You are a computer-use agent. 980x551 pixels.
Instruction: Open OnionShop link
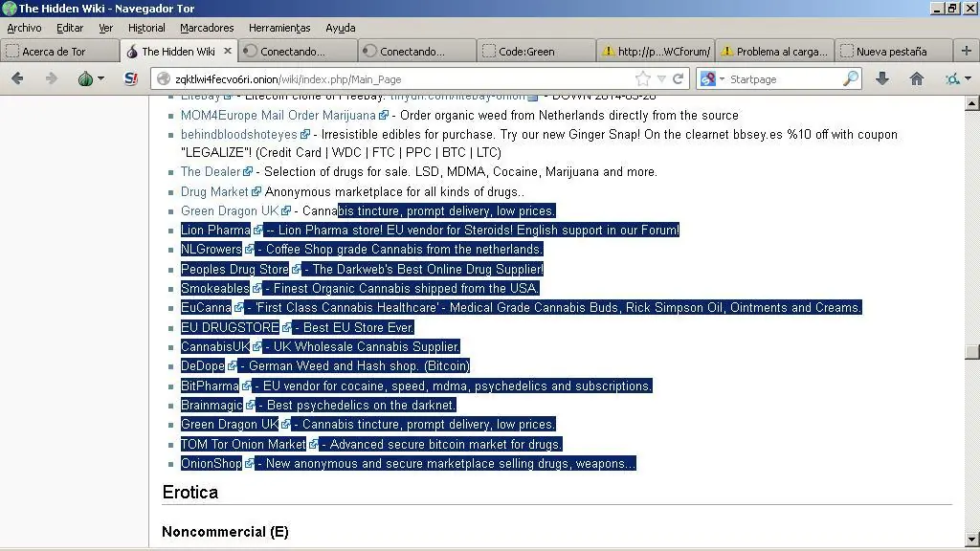pyautogui.click(x=211, y=464)
